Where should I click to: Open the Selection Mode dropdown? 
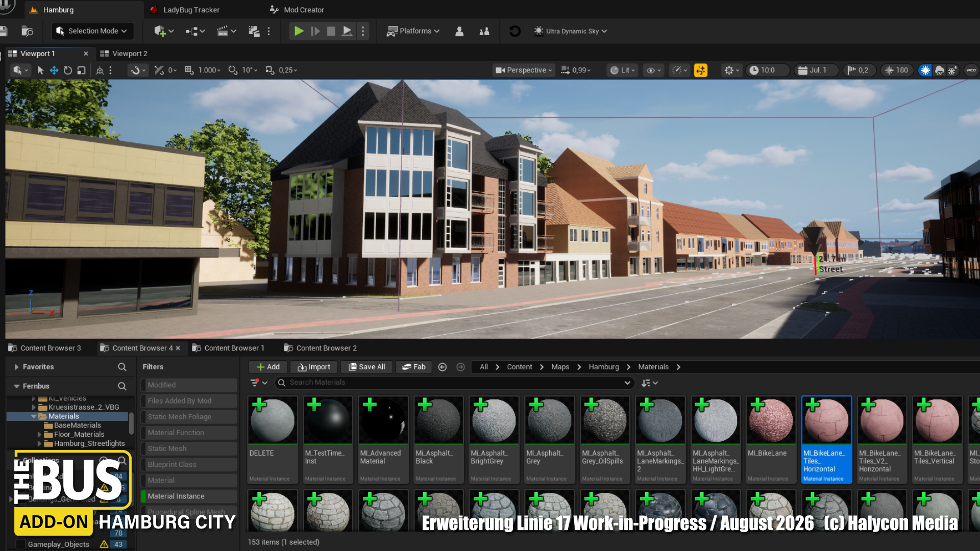92,31
